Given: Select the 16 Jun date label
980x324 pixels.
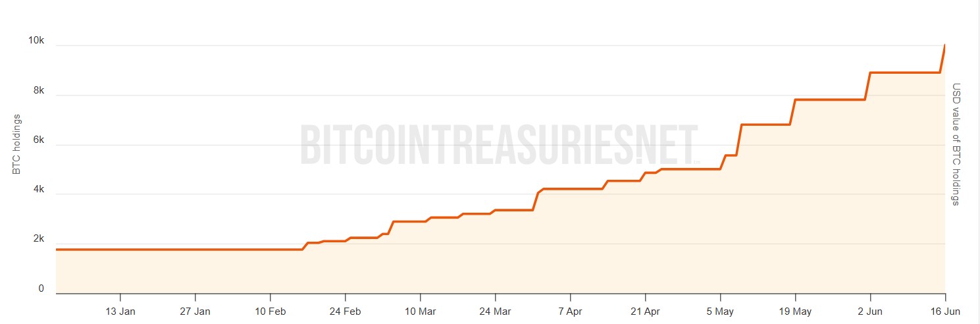Looking at the screenshot, I should (945, 311).
